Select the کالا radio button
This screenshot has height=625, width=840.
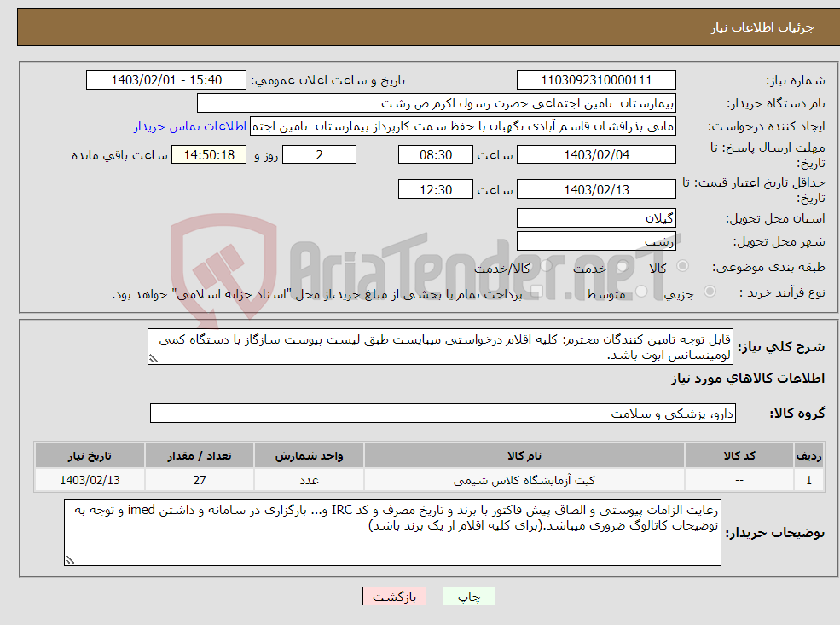click(682, 266)
